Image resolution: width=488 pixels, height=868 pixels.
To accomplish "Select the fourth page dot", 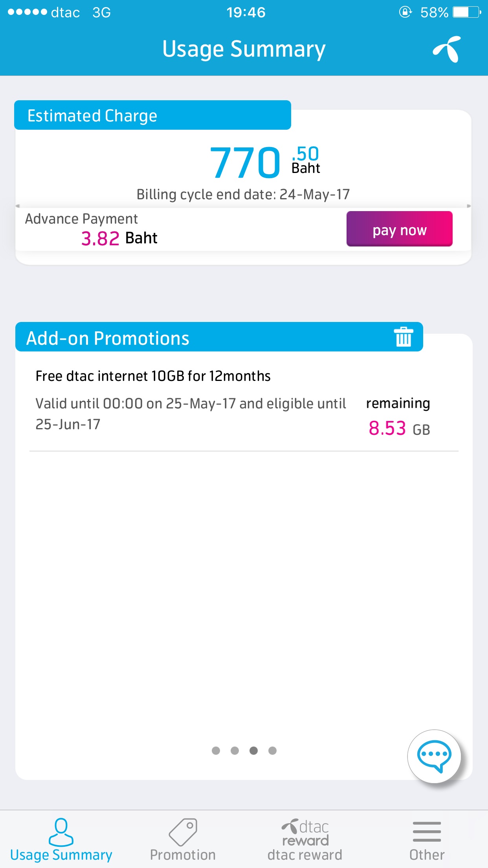I will click(272, 751).
